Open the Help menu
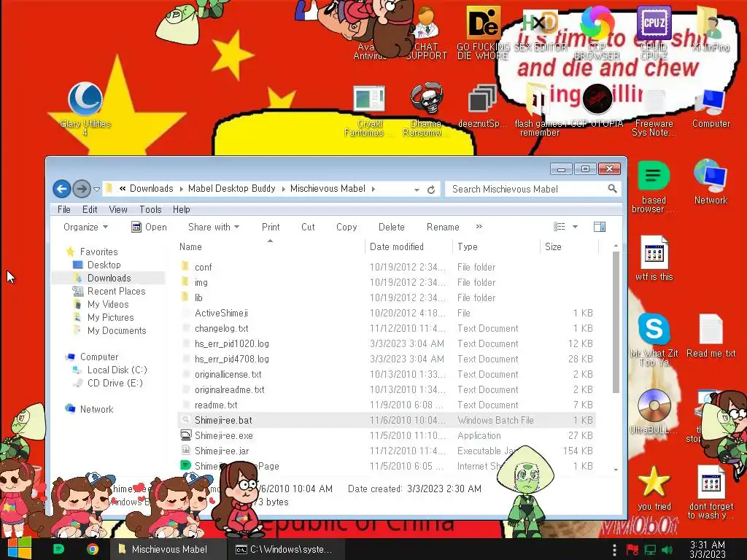The width and height of the screenshot is (747, 560). [x=181, y=209]
